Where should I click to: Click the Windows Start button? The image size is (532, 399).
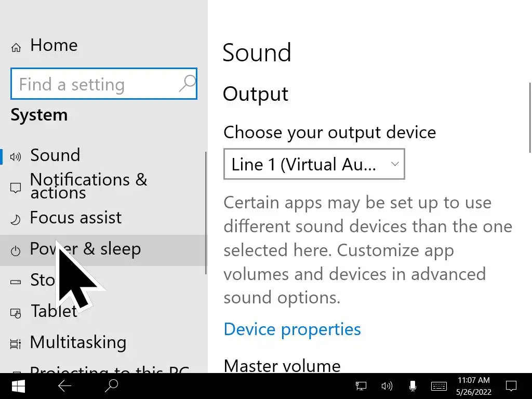pos(18,386)
